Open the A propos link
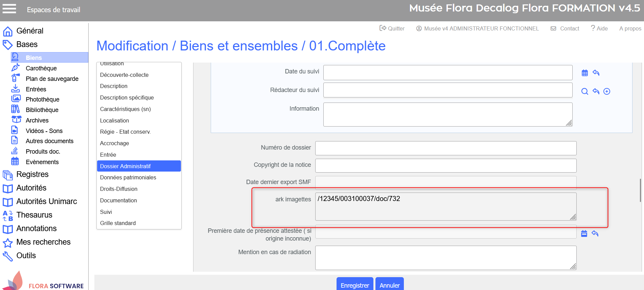 (630, 28)
